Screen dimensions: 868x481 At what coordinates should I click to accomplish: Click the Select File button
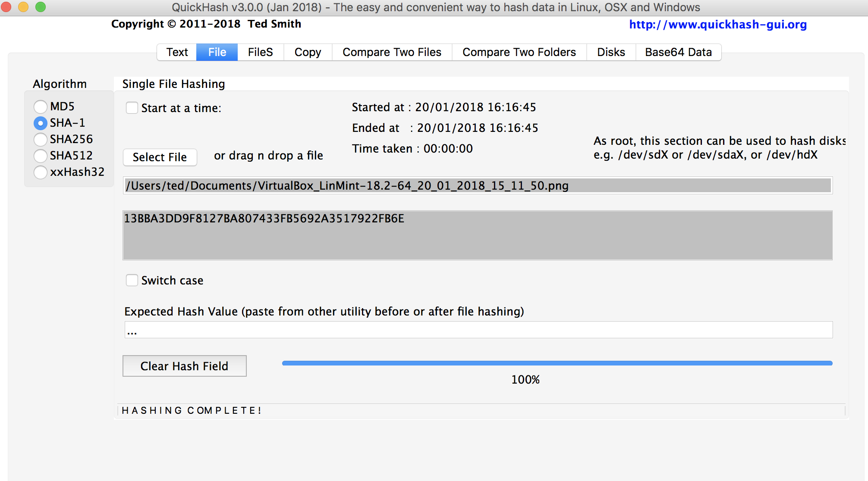pos(160,157)
